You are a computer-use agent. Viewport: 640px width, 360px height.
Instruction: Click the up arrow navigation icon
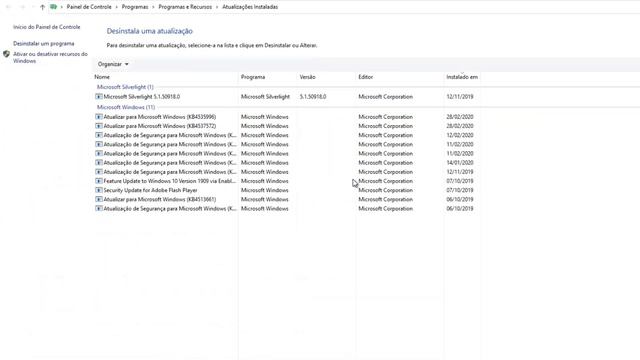tap(42, 7)
